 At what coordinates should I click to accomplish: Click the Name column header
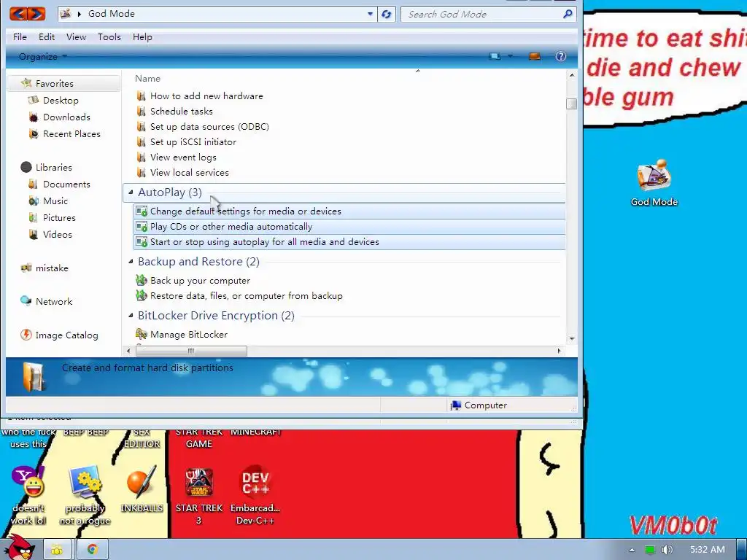click(147, 78)
